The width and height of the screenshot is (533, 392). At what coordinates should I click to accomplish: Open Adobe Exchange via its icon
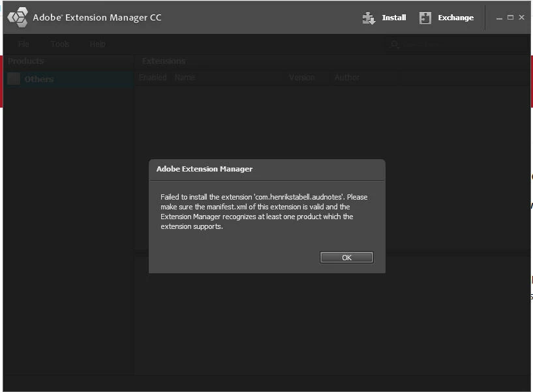(x=425, y=18)
